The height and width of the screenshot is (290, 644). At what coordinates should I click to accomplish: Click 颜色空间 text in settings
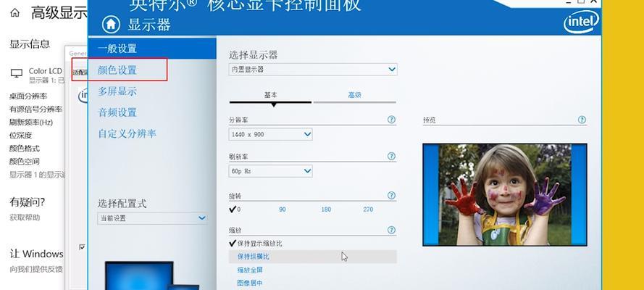25,162
